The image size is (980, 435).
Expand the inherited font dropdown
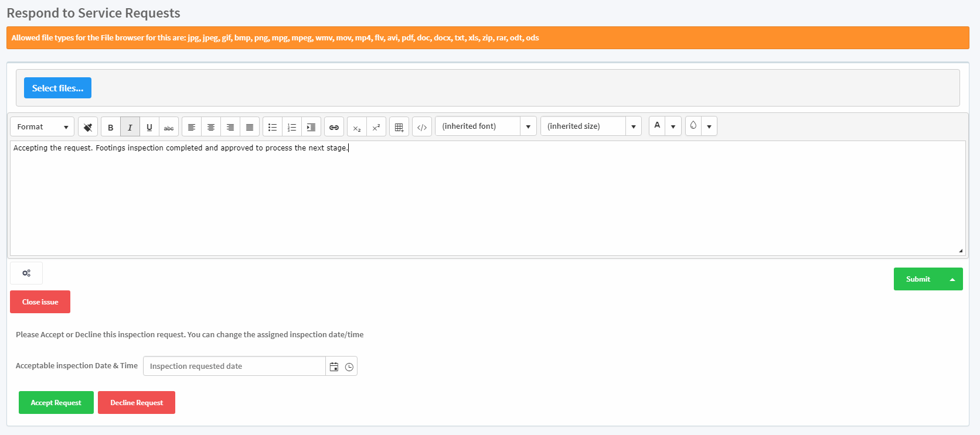tap(528, 126)
